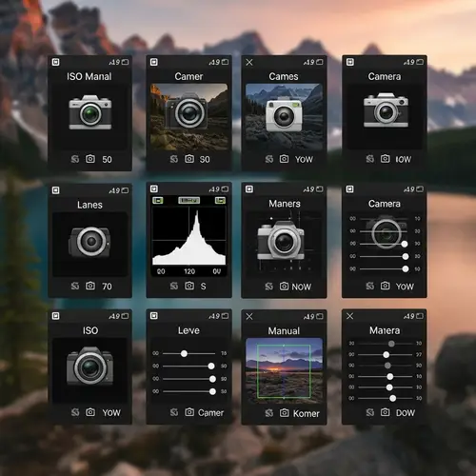Click the camera icon beside Komer label
The image size is (476, 476).
(x=284, y=413)
